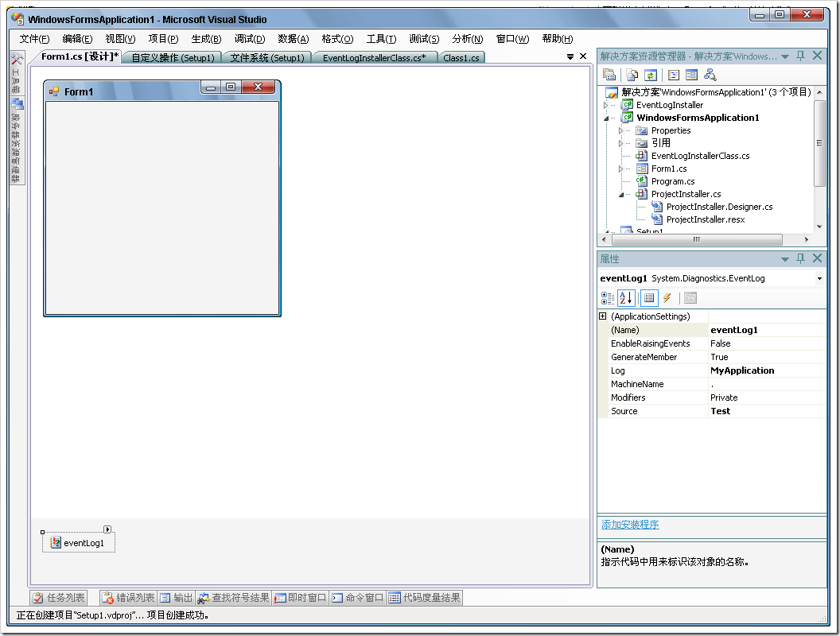
Task: Open the Output bottom tab
Action: (x=177, y=598)
